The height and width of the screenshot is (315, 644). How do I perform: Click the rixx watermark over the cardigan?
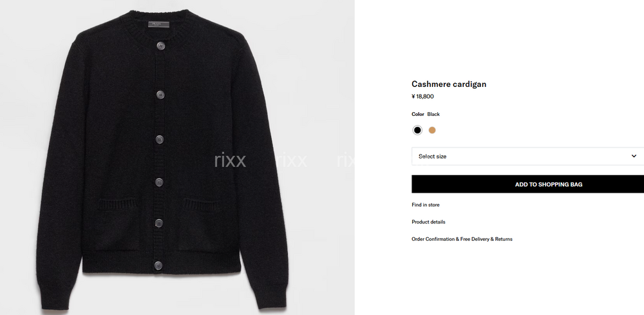point(230,160)
